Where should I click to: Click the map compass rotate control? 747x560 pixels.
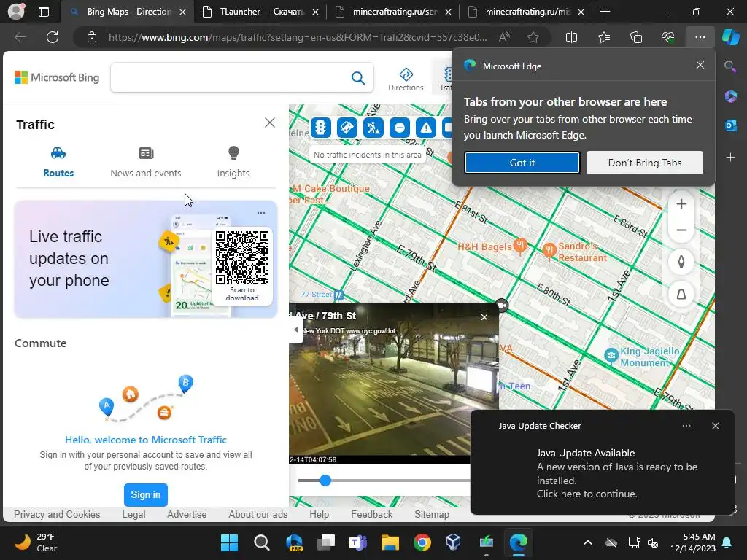coord(681,262)
